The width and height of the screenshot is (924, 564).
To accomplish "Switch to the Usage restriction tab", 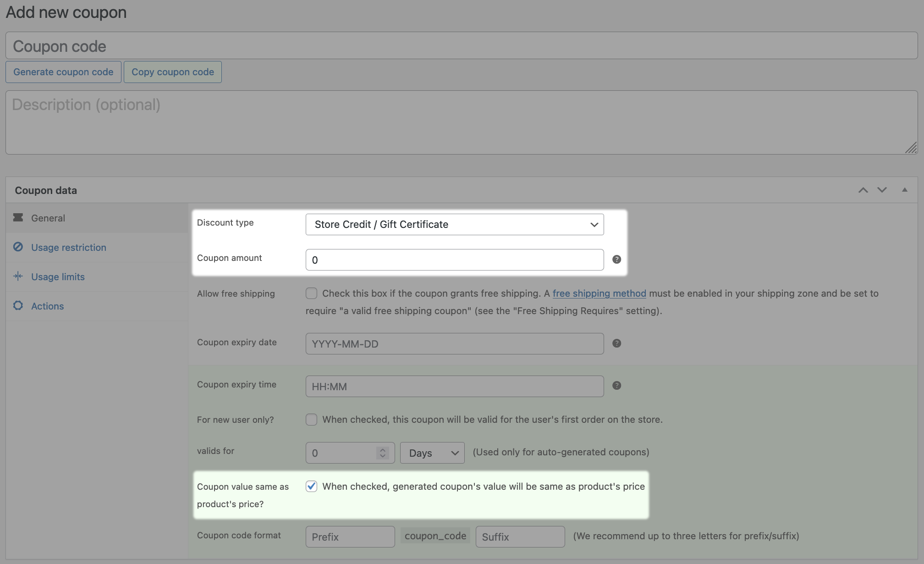I will pos(68,247).
